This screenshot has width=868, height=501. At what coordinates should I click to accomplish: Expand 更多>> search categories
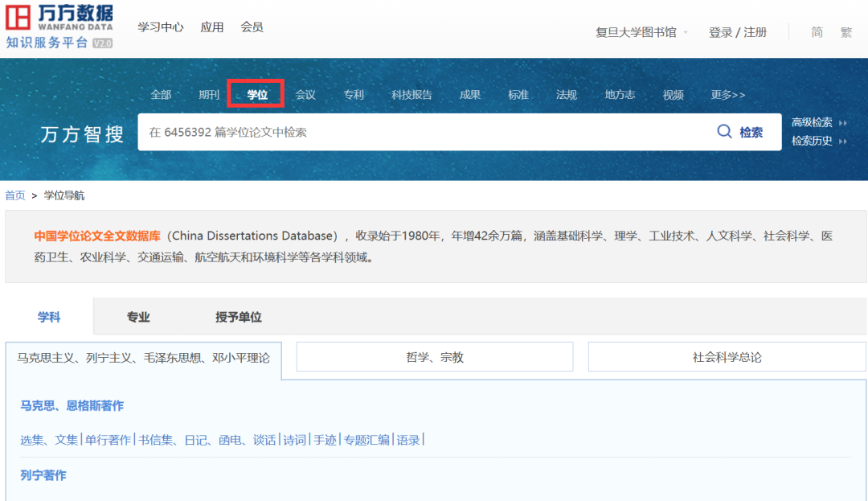(x=727, y=95)
